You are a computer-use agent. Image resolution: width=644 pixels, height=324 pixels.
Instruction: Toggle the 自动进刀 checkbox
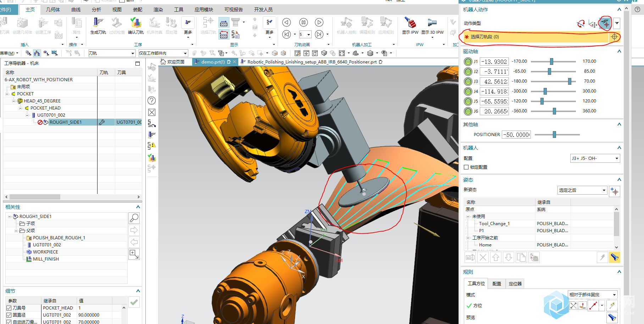pyautogui.click(x=9, y=322)
